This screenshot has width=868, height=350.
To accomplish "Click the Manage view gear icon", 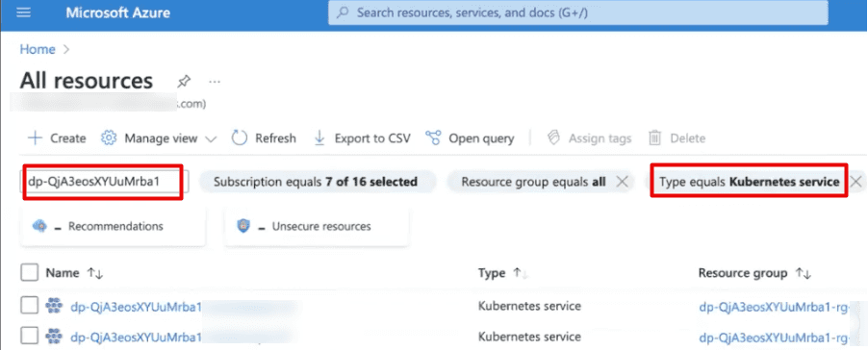I will (x=109, y=137).
